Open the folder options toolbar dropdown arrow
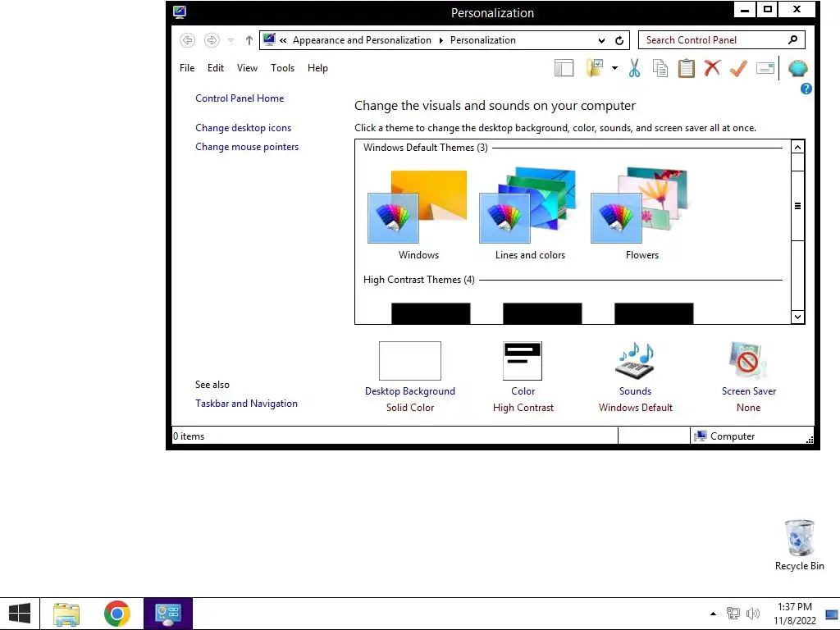840x630 pixels. (614, 68)
